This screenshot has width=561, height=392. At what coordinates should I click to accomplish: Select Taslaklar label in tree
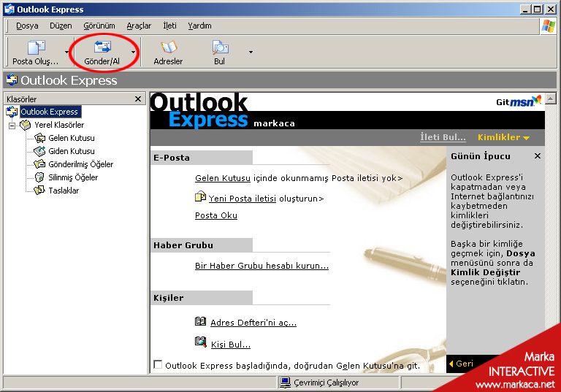pyautogui.click(x=64, y=191)
